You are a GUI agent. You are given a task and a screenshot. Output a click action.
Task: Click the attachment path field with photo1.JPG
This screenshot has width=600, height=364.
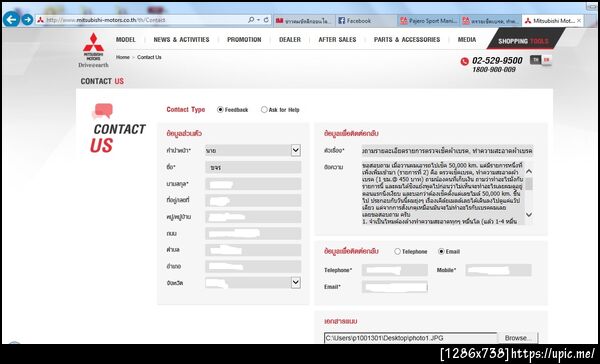point(410,338)
